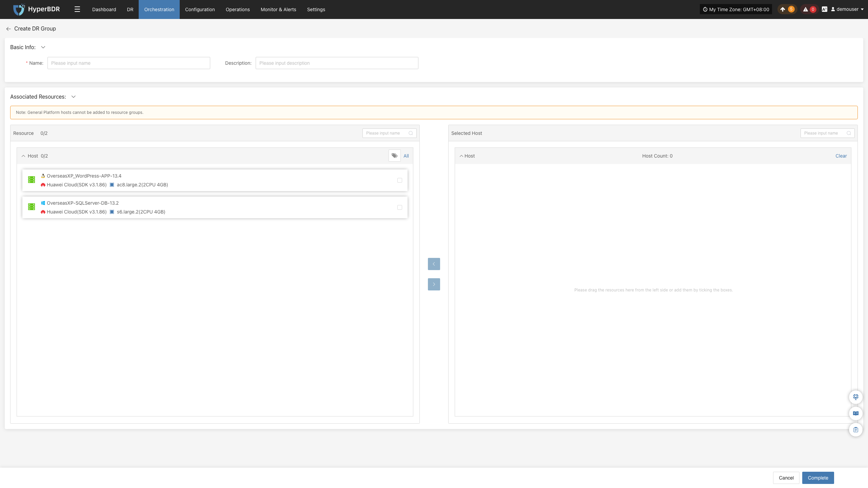Click the language switch icon

coord(825,9)
